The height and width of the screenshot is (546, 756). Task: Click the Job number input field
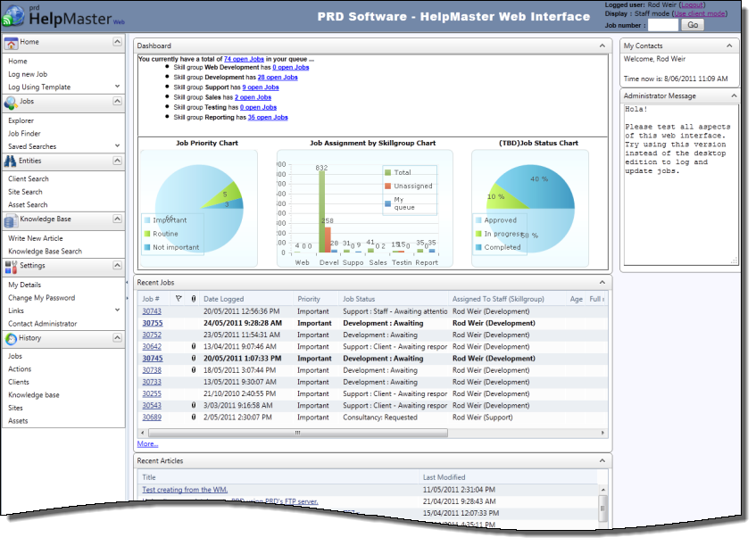(663, 25)
